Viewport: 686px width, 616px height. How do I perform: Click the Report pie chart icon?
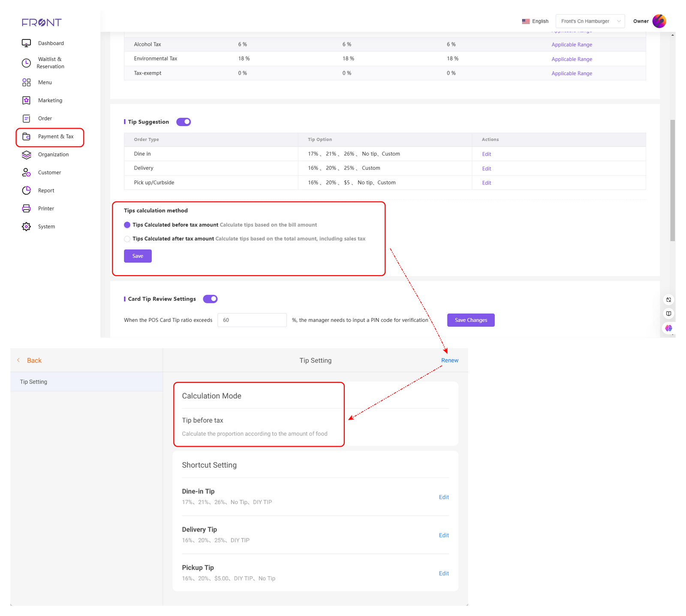pos(26,190)
